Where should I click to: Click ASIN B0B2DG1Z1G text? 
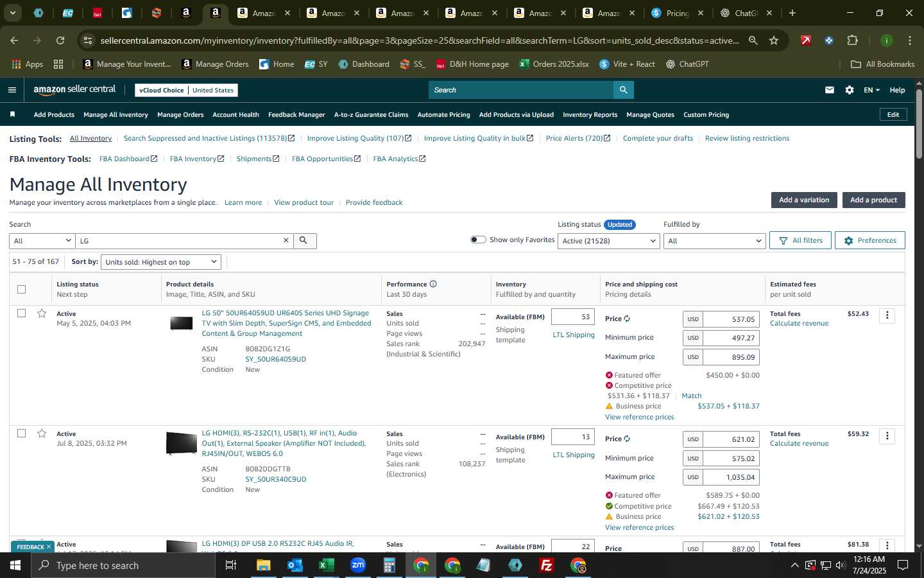(x=268, y=349)
